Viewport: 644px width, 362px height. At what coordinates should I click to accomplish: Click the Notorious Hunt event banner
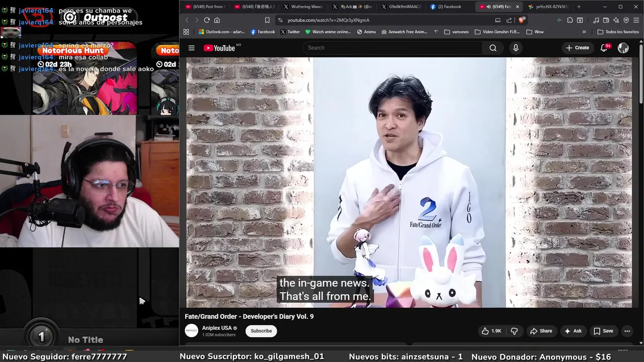coord(85,78)
